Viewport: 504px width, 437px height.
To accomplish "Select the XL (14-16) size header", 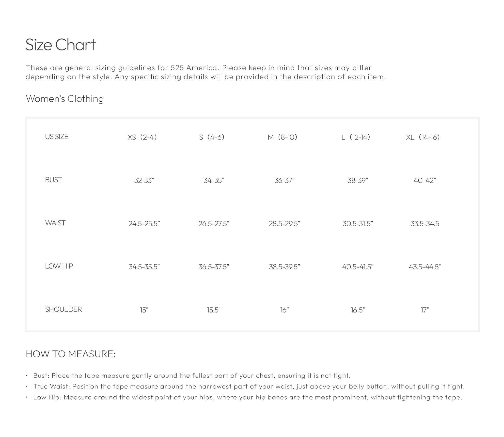I will 423,137.
